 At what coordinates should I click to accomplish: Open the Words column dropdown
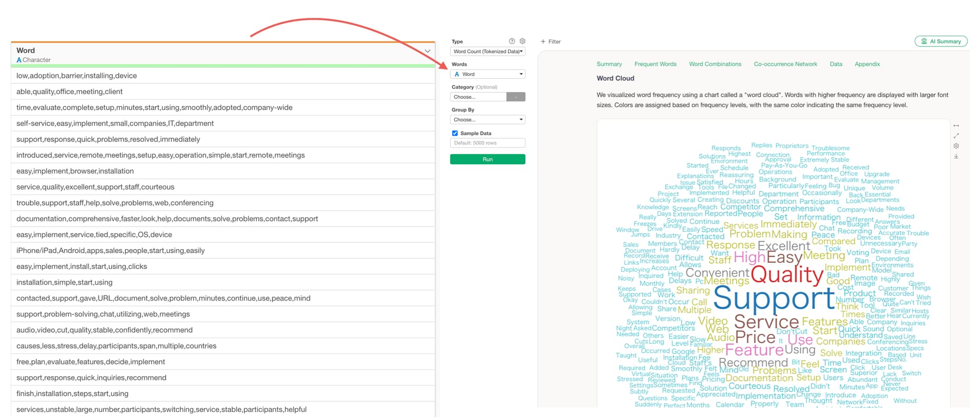point(487,75)
